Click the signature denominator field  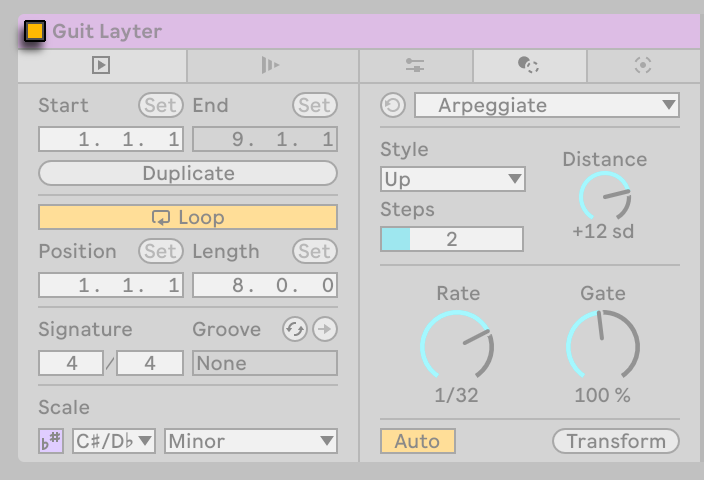click(x=150, y=363)
